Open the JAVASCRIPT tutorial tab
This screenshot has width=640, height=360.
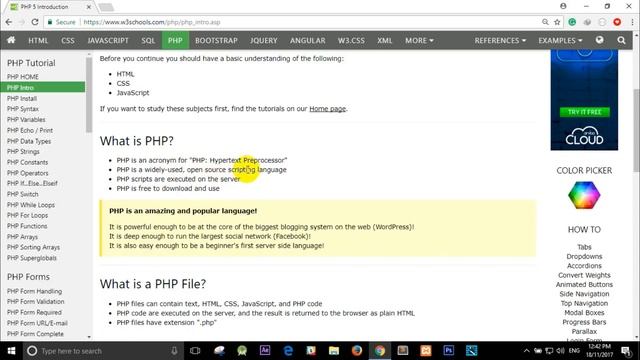pyautogui.click(x=108, y=40)
